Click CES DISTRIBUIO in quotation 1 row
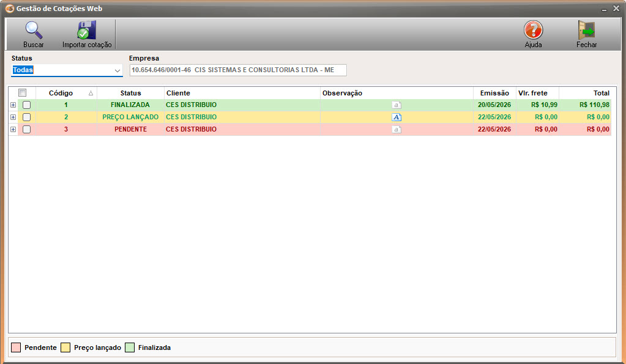 [192, 105]
